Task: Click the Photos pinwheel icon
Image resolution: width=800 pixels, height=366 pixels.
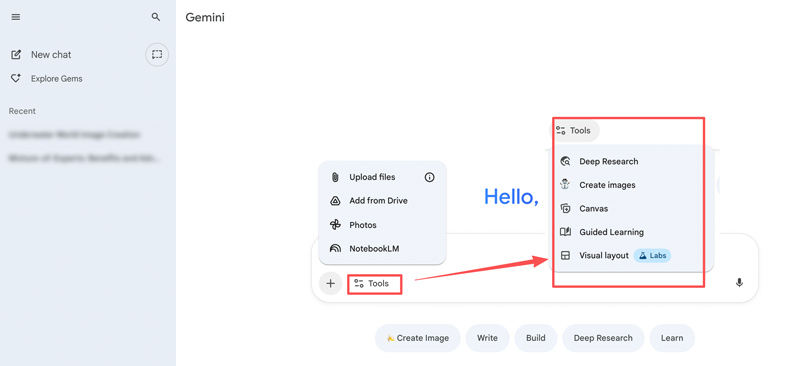Action: [335, 225]
